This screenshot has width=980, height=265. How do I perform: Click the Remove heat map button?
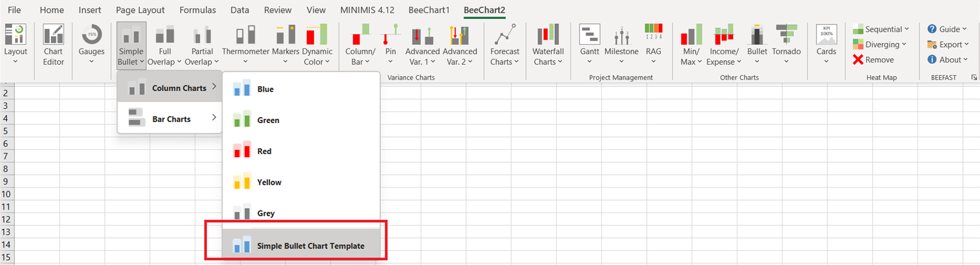tap(873, 60)
